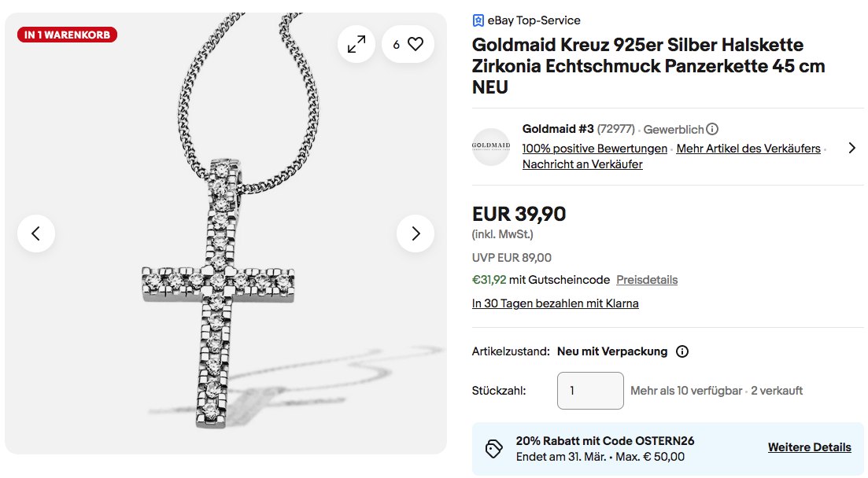Expand seller details with right chevron
This screenshot has height=478, width=868.
click(x=851, y=148)
